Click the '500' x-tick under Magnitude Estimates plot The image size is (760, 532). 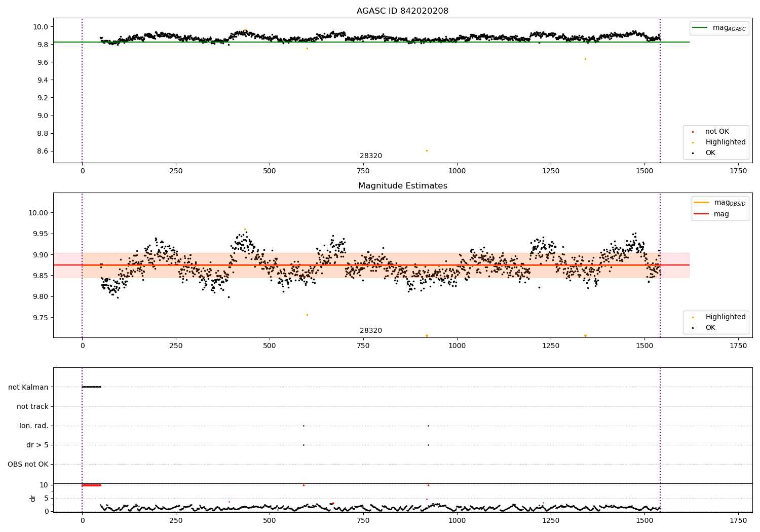(x=270, y=346)
